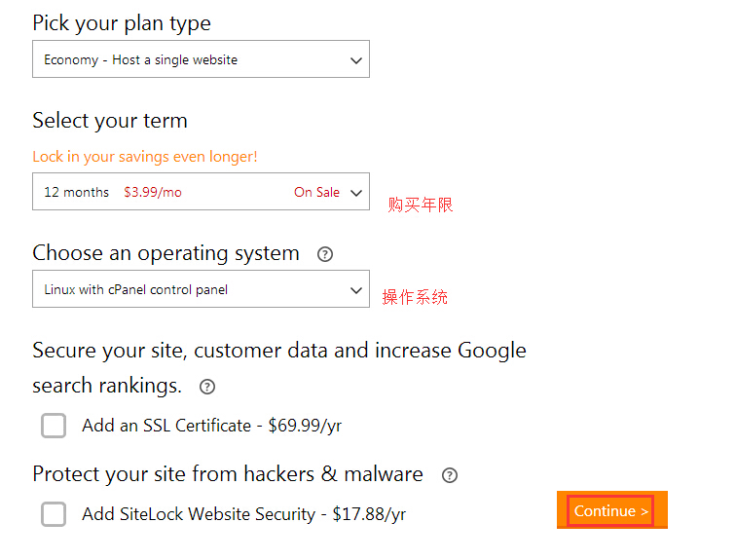
Task: Click help icon beside Choose an operating system
Action: point(325,254)
